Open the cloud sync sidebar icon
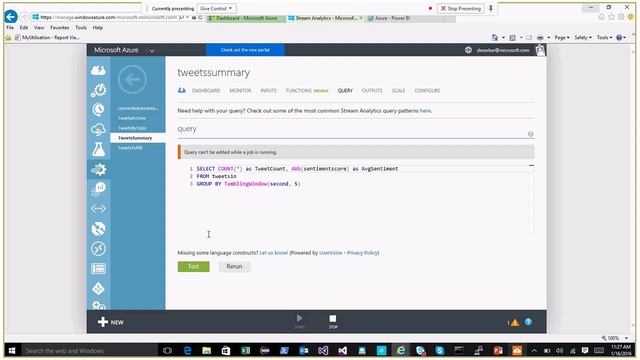The image size is (640, 360). point(98,130)
